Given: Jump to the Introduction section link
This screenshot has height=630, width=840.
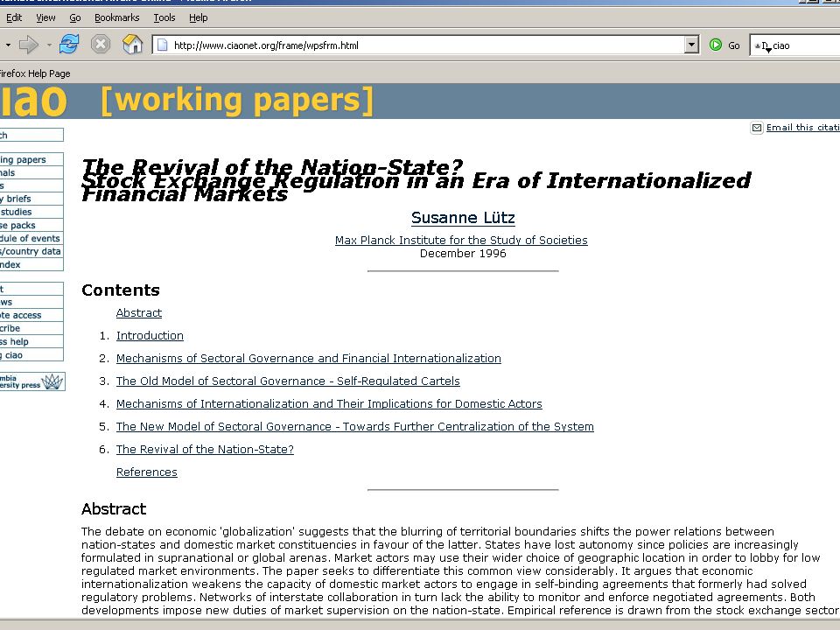Looking at the screenshot, I should (x=150, y=335).
